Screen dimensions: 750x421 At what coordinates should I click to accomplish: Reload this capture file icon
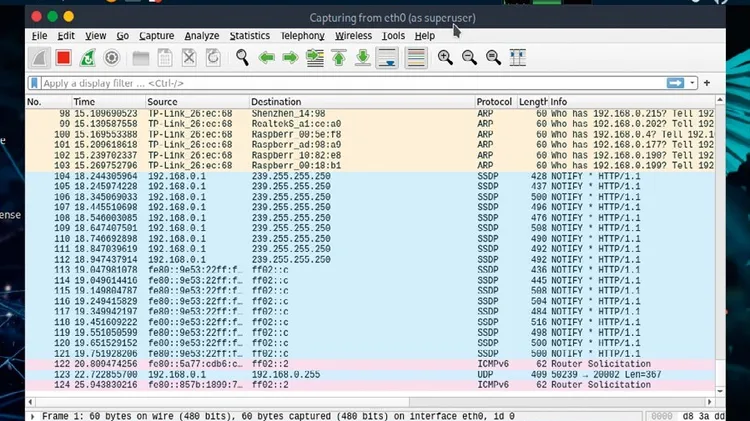213,58
